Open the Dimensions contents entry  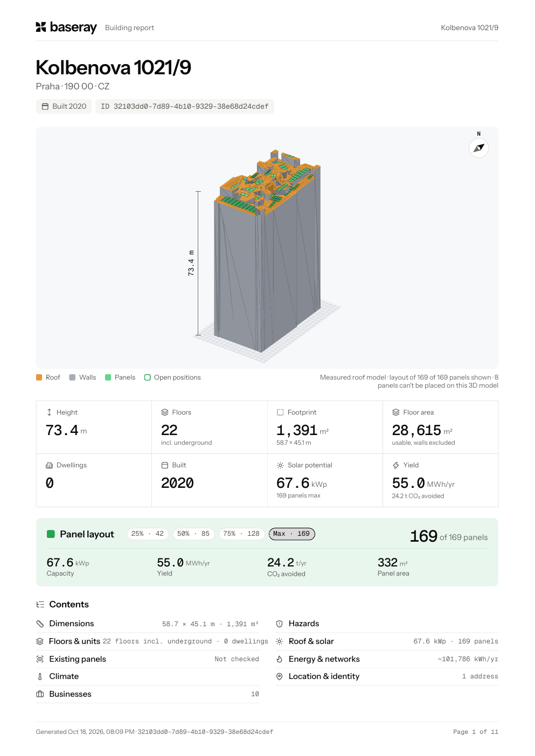[148, 624]
